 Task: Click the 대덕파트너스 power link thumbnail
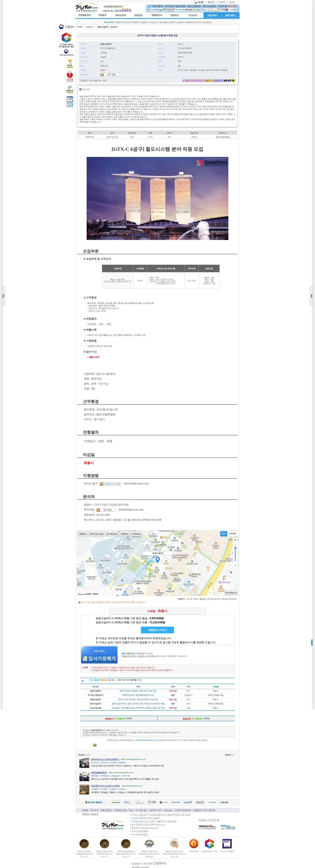pyautogui.click(x=84, y=763)
